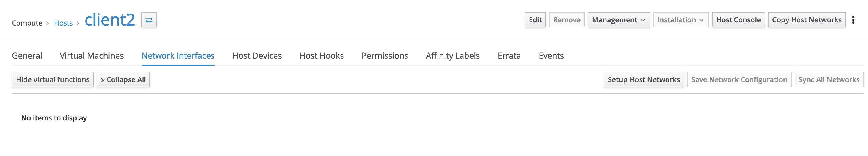The image size is (868, 156).
Task: Open the kebab more-actions menu
Action: point(853,20)
